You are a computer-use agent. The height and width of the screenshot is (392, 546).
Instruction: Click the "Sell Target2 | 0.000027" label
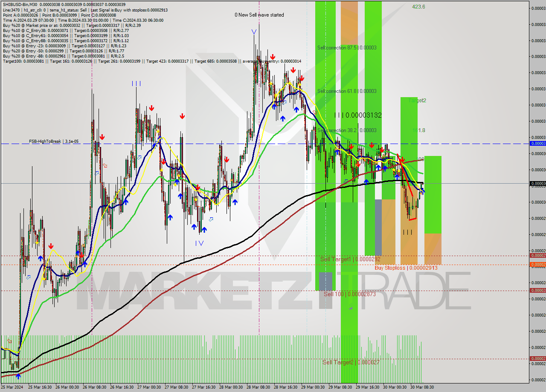(x=351, y=362)
